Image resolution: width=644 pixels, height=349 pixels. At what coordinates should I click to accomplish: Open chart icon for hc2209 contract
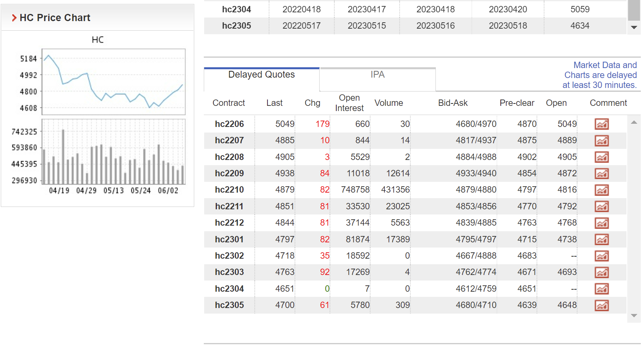[601, 174]
